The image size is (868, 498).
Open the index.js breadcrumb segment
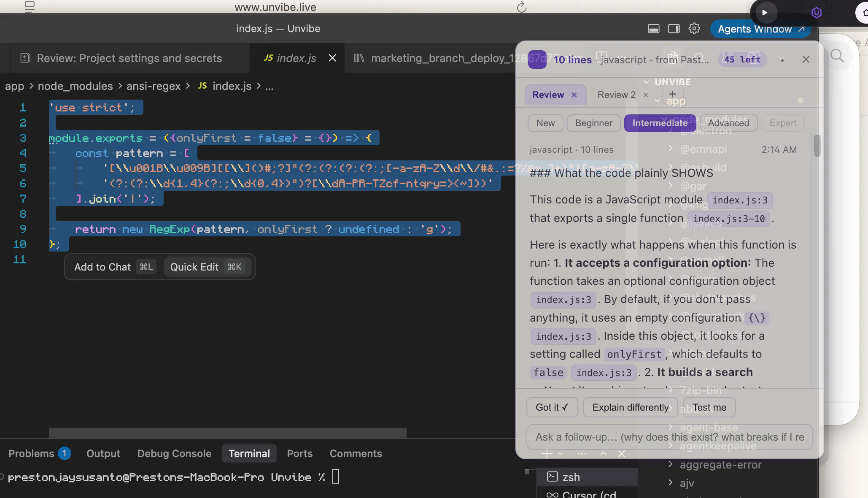[232, 86]
